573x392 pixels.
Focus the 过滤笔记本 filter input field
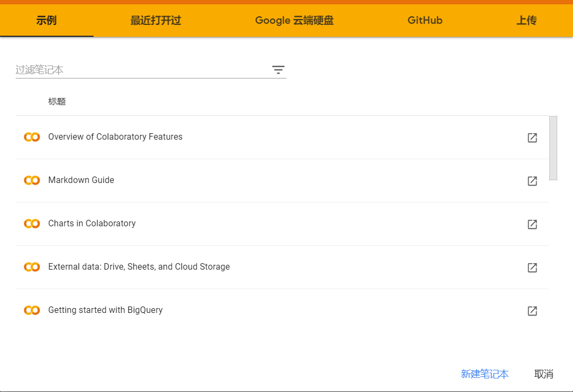pos(141,70)
